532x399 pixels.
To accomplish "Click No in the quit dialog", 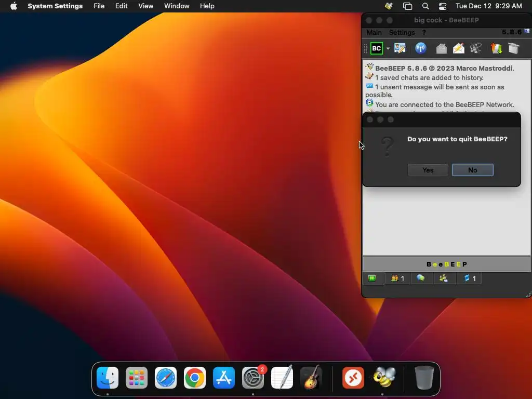I will [x=473, y=170].
